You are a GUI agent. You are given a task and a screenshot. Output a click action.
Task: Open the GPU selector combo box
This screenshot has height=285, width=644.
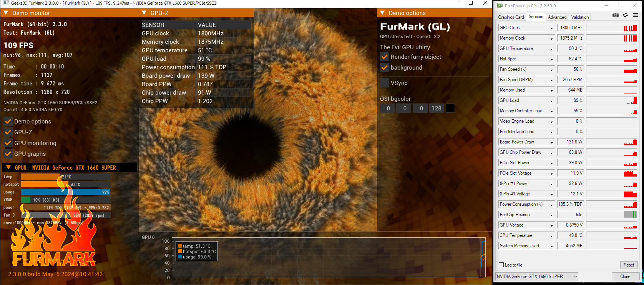pyautogui.click(x=537, y=276)
